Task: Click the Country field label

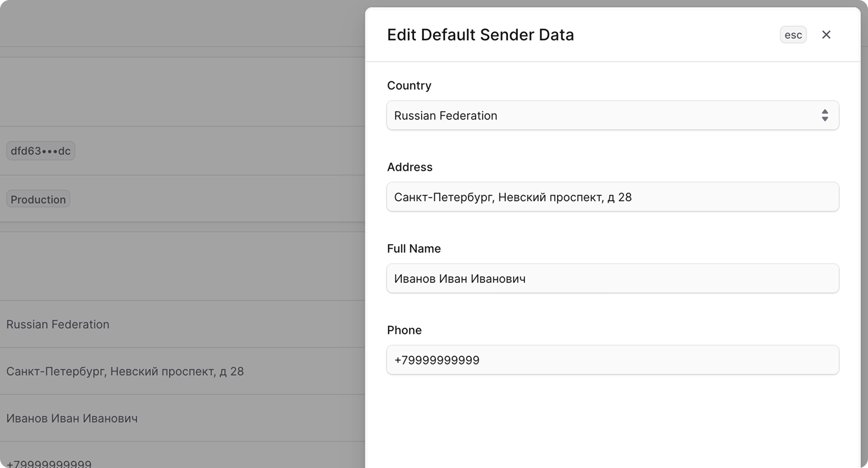Action: (x=409, y=85)
